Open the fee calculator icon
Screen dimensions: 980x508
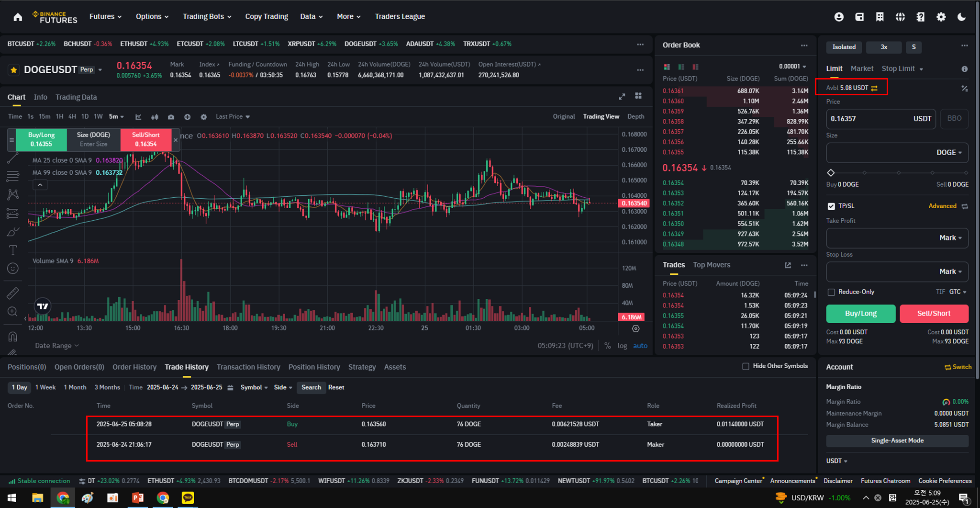coord(964,88)
